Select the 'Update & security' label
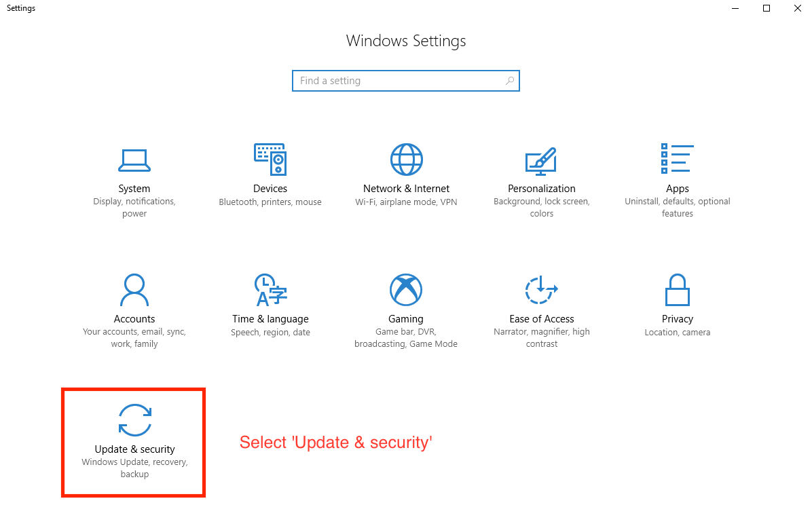This screenshot has height=505, width=812. pyautogui.click(x=134, y=449)
